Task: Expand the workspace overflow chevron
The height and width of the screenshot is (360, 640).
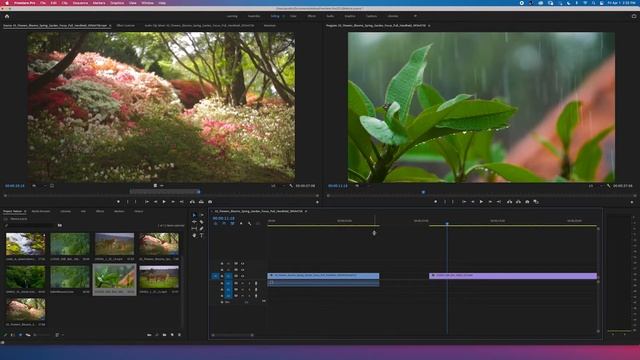Action: coord(415,16)
